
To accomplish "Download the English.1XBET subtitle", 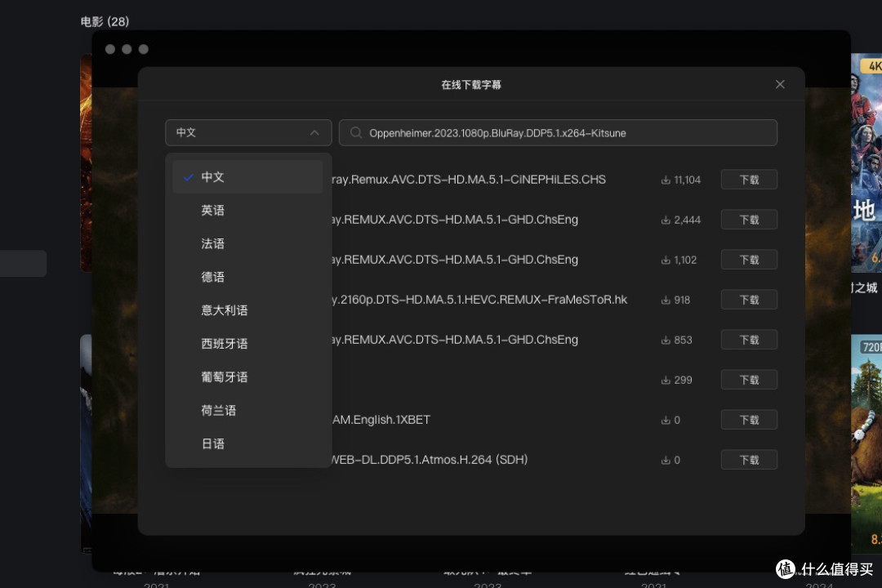I will point(749,420).
